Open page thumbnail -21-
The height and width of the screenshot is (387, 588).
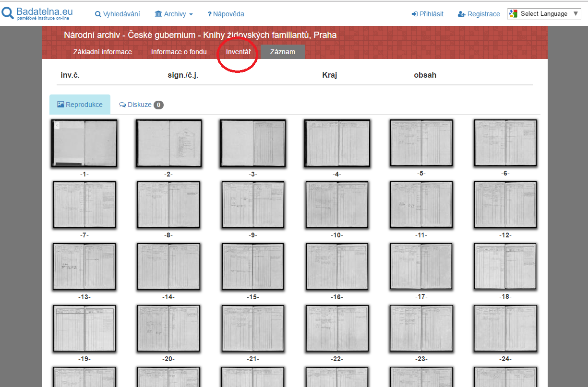click(253, 328)
